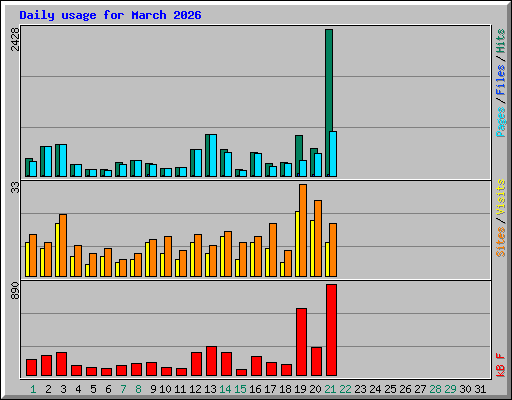Screen dimensions: 512x400
Task: Click the cyan "Pages" legend label
Action: pyautogui.click(x=501, y=122)
